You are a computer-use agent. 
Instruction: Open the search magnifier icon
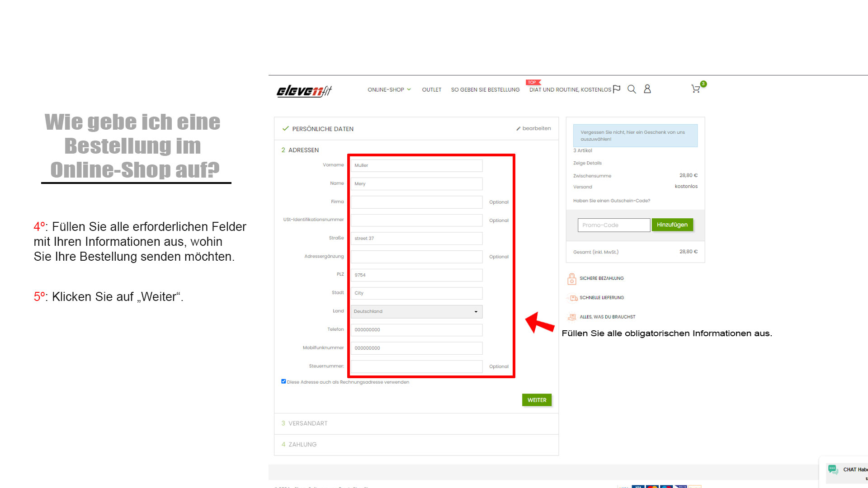point(632,89)
